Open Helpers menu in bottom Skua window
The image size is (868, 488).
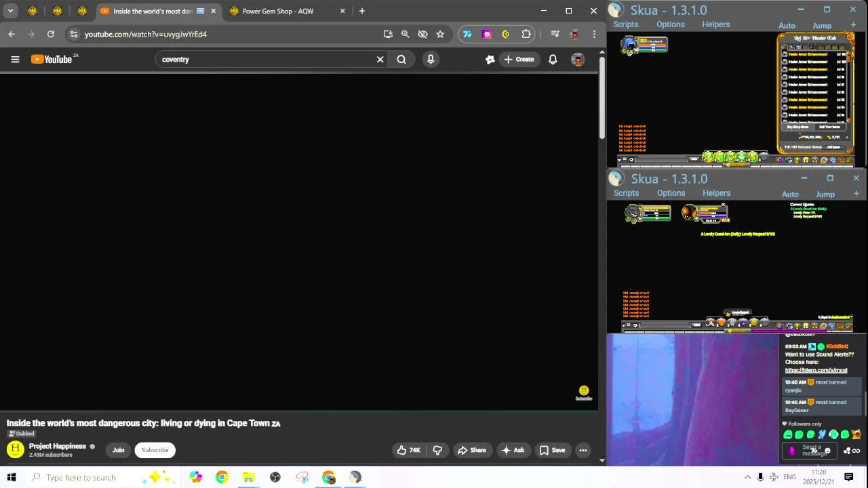pos(716,193)
